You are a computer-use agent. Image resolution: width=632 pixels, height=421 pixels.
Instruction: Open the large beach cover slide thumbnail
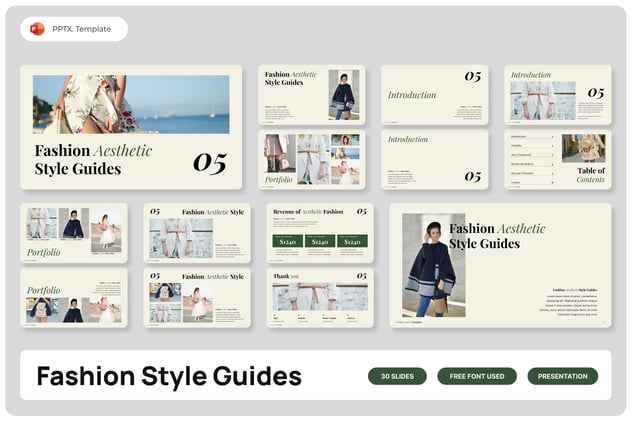pos(131,127)
